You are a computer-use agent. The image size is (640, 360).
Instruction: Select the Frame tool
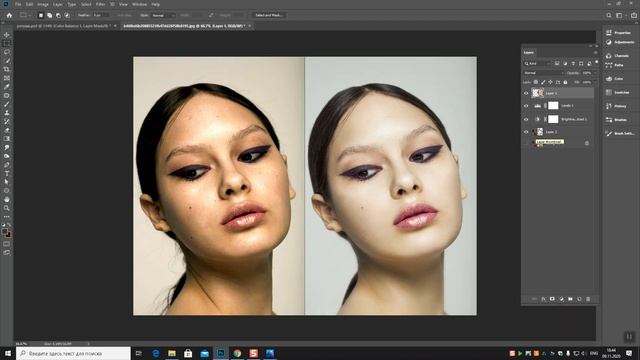7,78
